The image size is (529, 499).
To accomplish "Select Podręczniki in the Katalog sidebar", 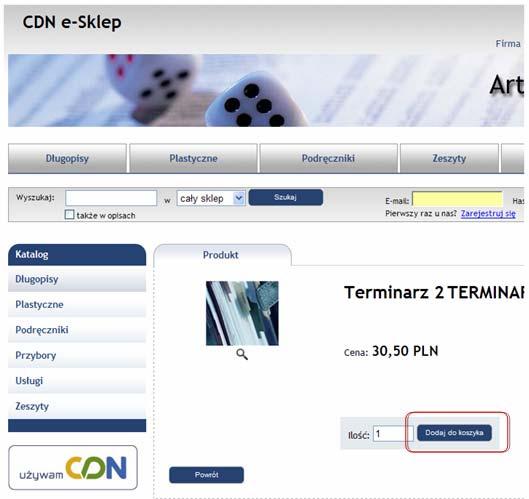I will [x=77, y=330].
